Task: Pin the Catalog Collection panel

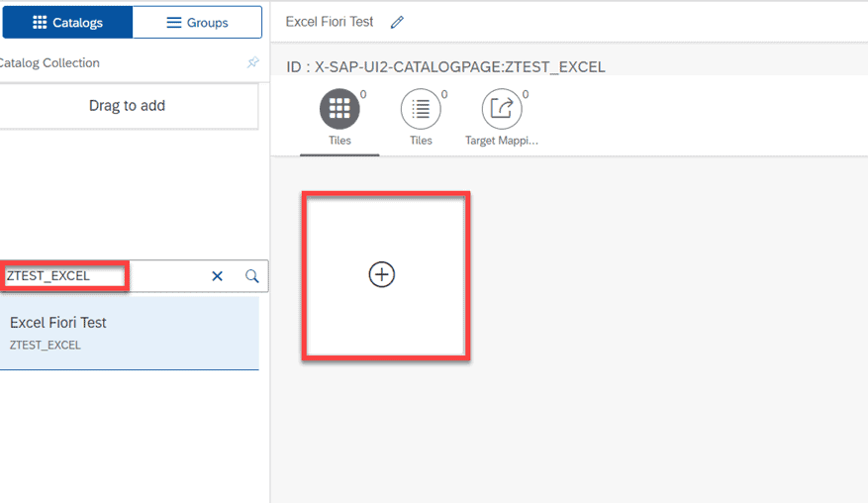Action: [x=253, y=62]
